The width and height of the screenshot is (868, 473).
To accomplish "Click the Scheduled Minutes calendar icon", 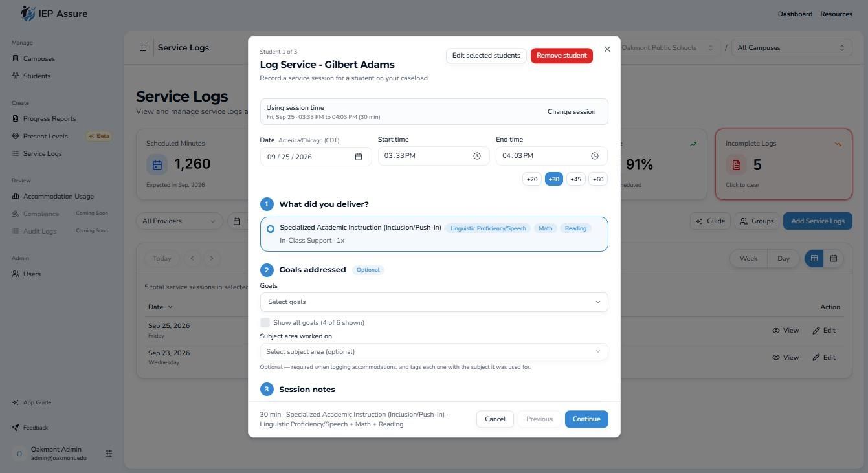I will coord(157,165).
